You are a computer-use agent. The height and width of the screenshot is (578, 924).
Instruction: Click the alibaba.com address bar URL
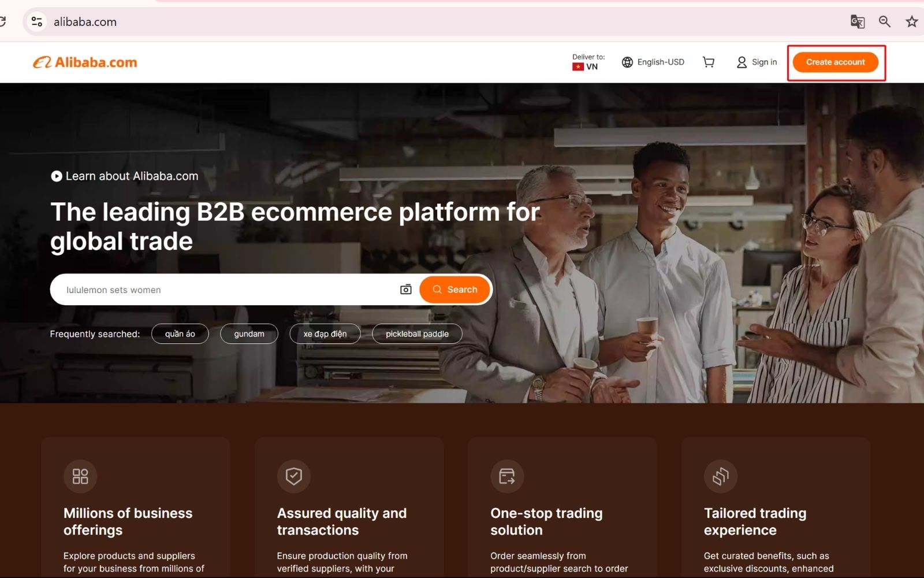point(85,22)
